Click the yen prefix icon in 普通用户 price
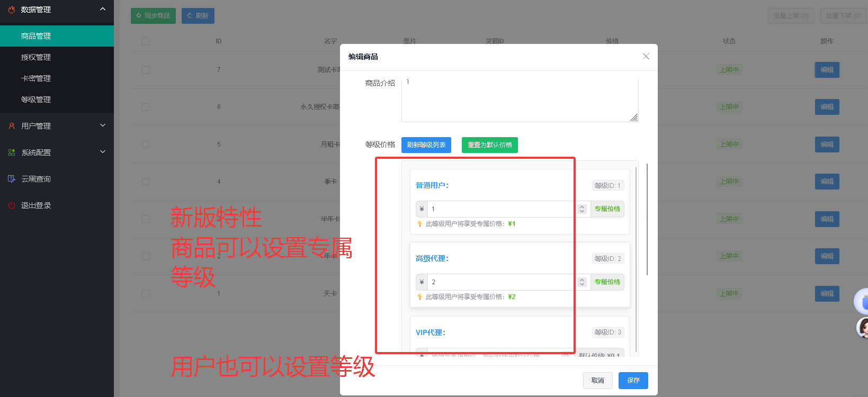The width and height of the screenshot is (868, 397). point(422,209)
